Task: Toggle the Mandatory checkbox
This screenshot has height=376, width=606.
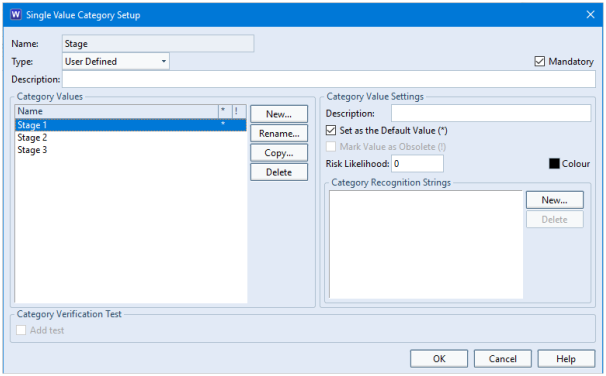Action: click(540, 61)
